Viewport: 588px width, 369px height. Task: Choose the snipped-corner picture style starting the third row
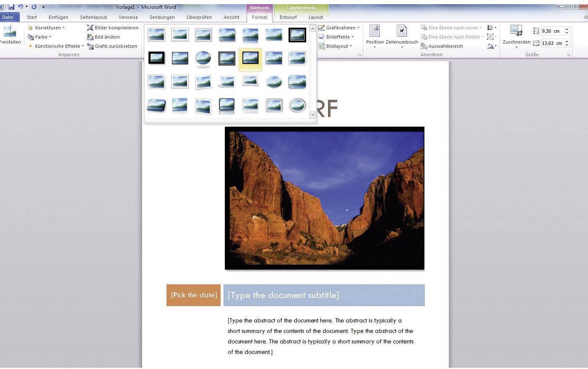click(156, 82)
